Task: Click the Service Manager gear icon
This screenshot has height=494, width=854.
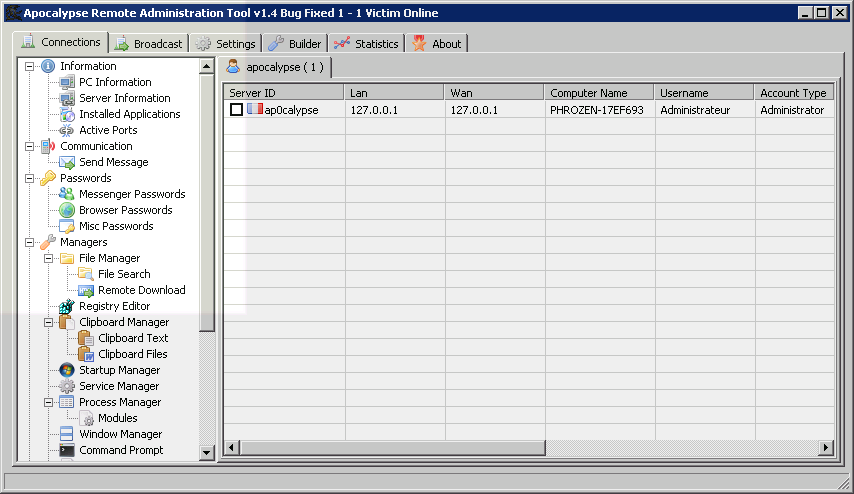Action: [x=67, y=386]
